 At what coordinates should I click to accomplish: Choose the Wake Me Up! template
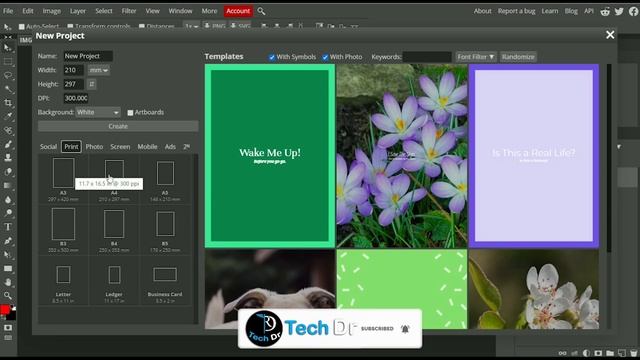point(270,156)
